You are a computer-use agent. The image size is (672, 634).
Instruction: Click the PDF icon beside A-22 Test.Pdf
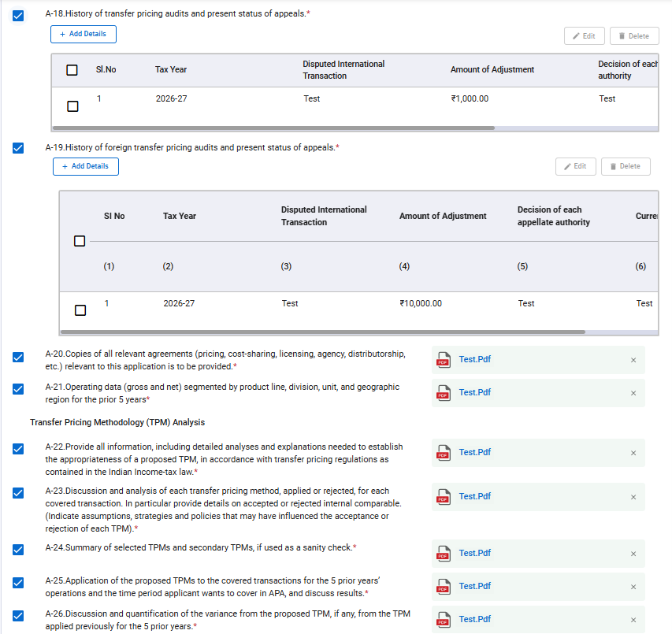[x=444, y=453]
